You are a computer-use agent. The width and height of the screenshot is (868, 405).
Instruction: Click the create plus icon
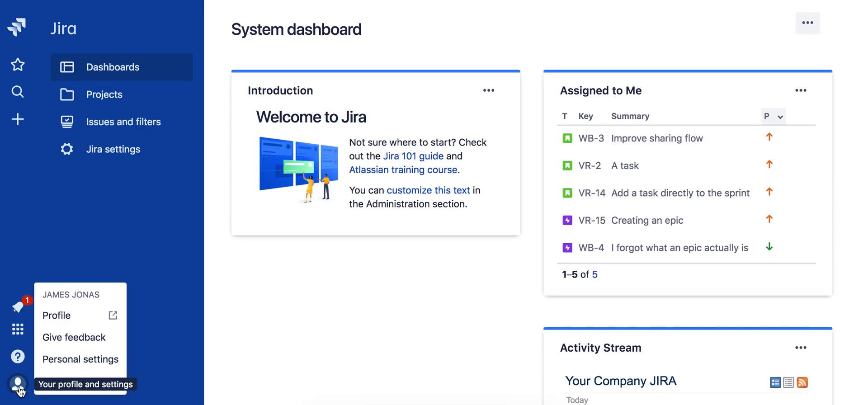pos(18,119)
